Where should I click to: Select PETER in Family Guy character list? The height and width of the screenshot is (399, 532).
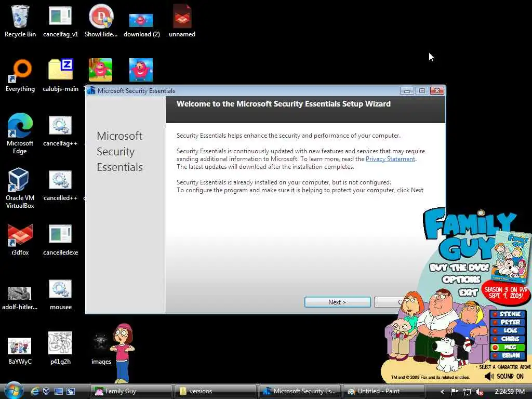point(508,322)
